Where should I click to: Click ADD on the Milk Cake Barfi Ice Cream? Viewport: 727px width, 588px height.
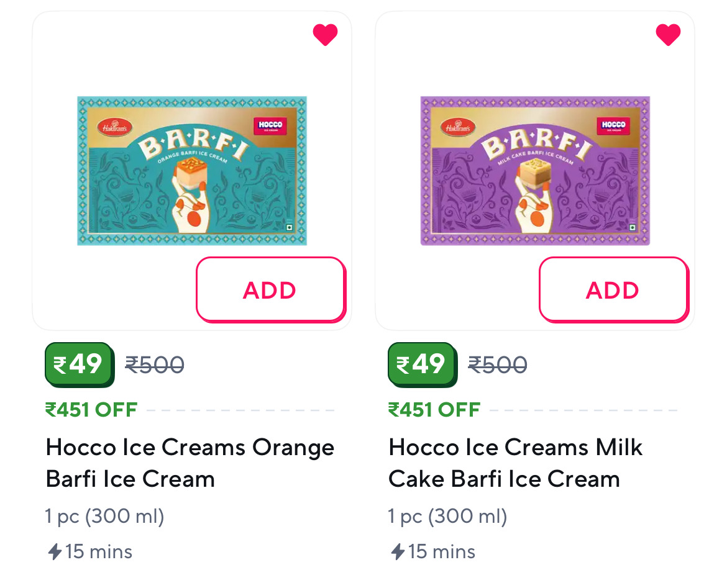tap(613, 289)
